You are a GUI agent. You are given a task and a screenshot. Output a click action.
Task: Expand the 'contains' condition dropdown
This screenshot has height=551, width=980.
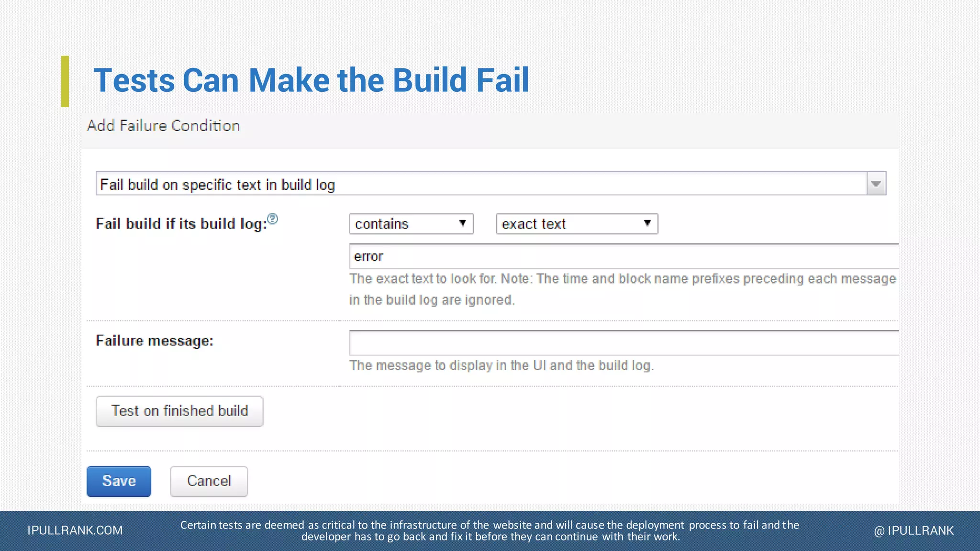point(411,224)
